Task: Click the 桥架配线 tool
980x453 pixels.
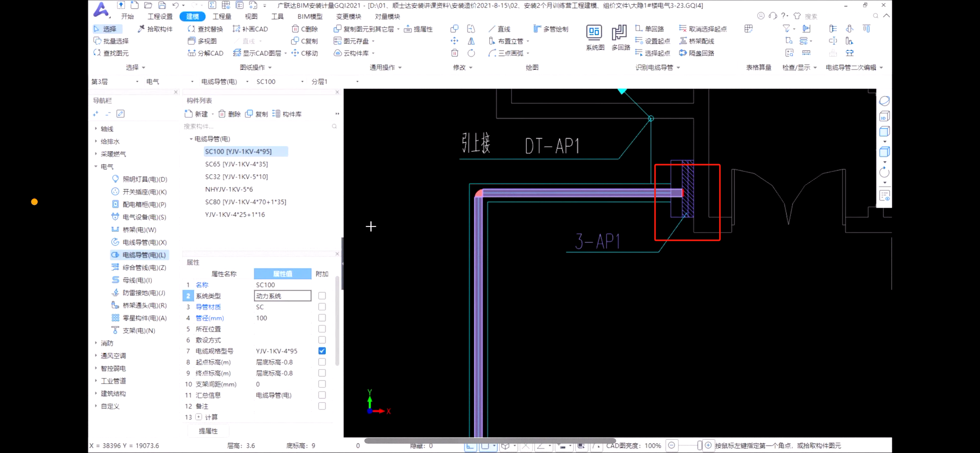Action: pyautogui.click(x=696, y=41)
